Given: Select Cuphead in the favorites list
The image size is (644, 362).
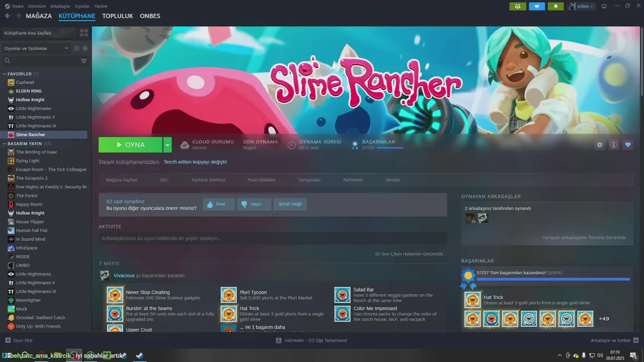Looking at the screenshot, I should 25,82.
